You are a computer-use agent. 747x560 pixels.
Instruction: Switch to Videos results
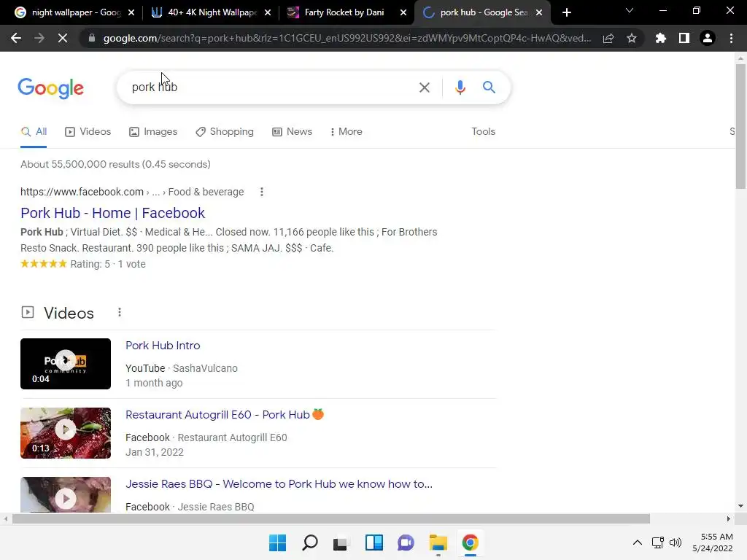(88, 132)
